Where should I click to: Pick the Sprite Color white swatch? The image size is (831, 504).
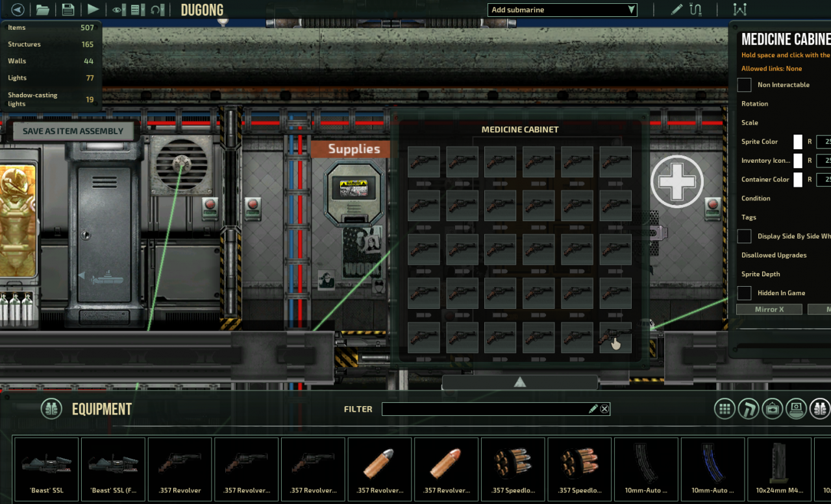coord(798,142)
